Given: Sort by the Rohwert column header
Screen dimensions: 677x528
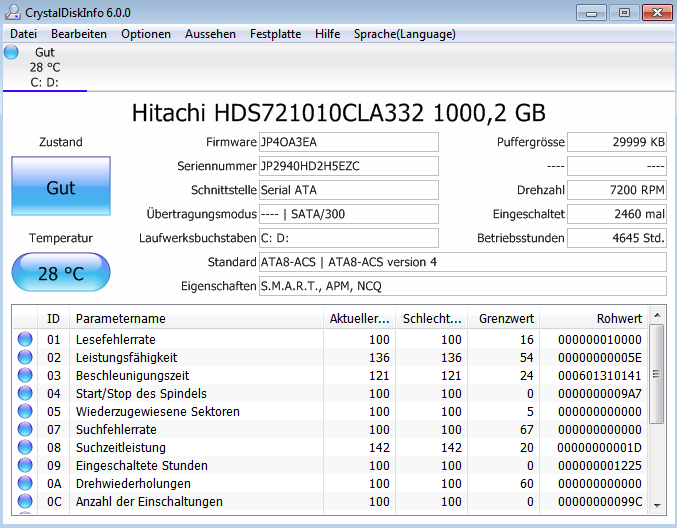Looking at the screenshot, I should coord(594,319).
